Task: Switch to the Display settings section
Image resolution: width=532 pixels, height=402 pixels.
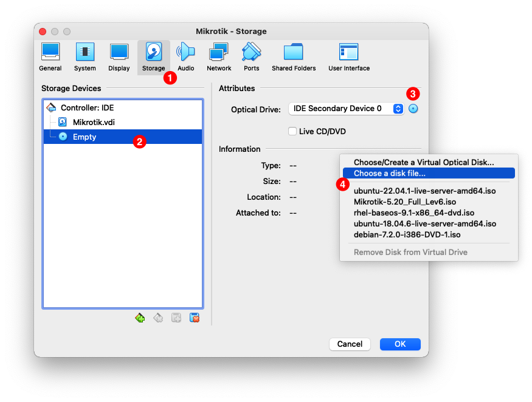Action: (x=119, y=57)
